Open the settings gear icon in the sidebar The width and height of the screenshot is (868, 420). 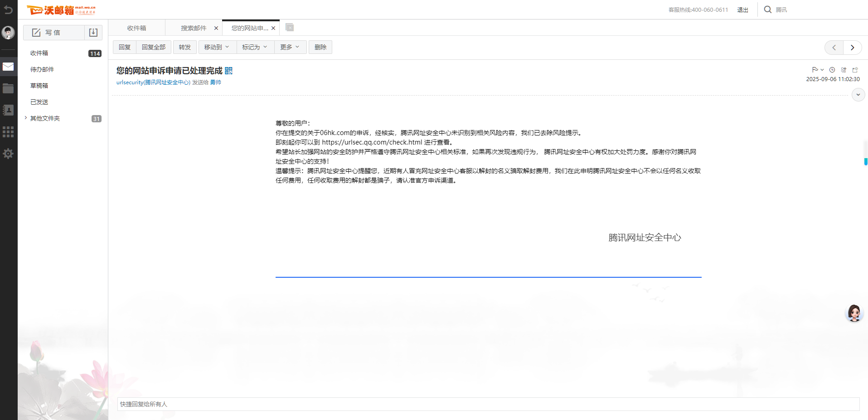tap(8, 154)
